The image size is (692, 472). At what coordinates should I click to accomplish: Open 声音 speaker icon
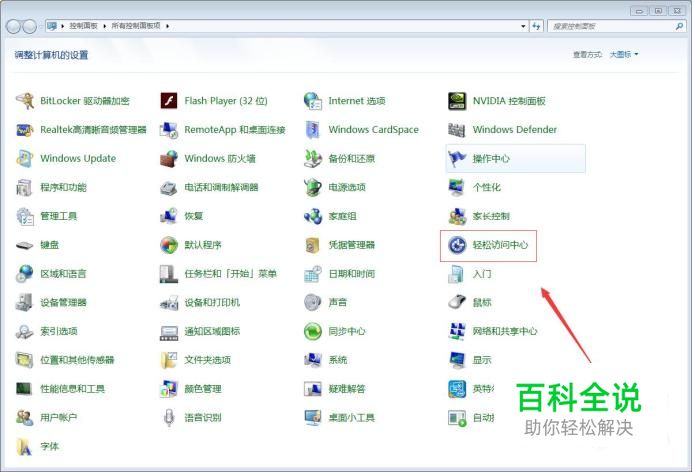313,303
